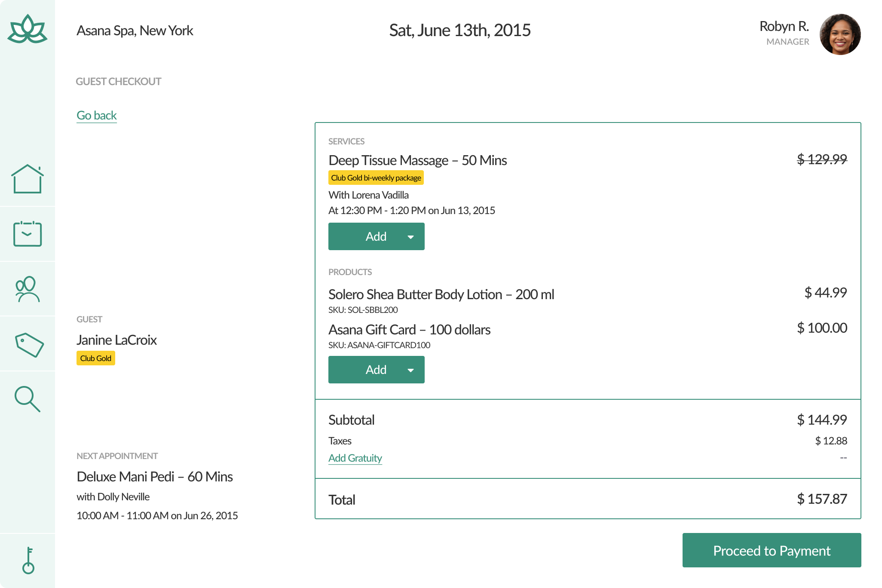Select Solero Shea Butter Body Lotion item

click(441, 294)
